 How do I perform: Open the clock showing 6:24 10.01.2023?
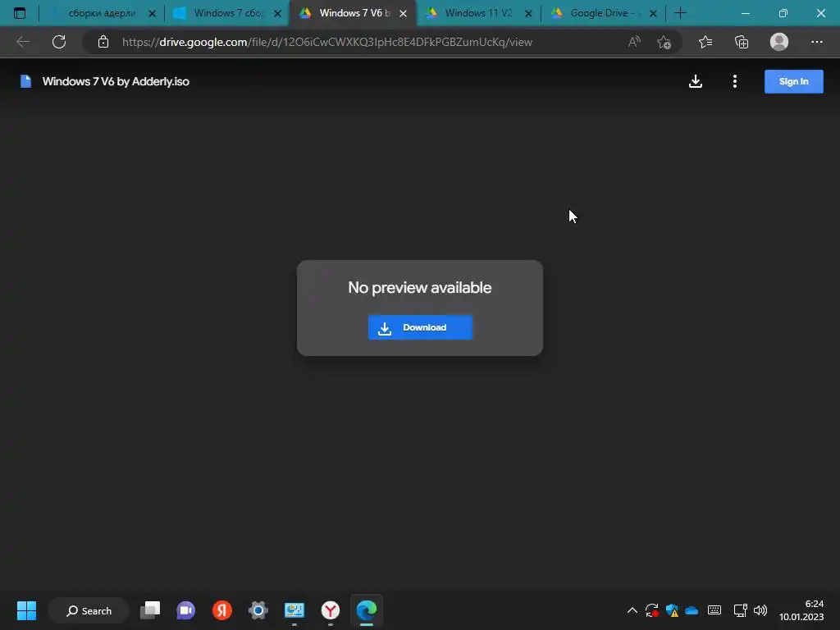(801, 610)
